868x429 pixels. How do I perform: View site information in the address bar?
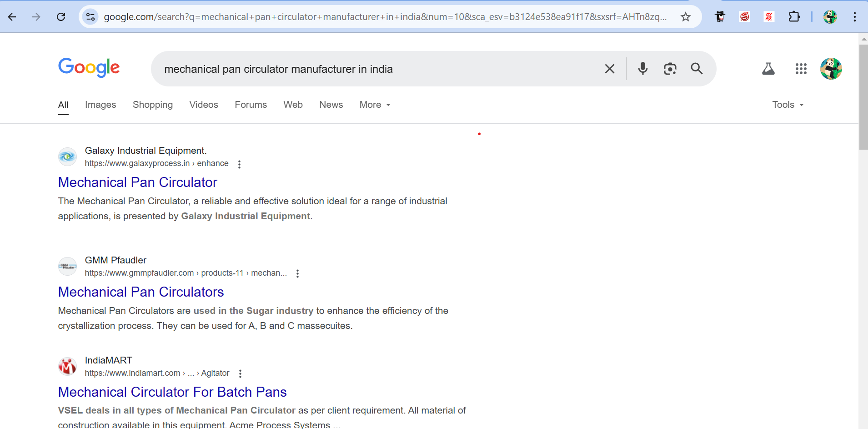[90, 17]
